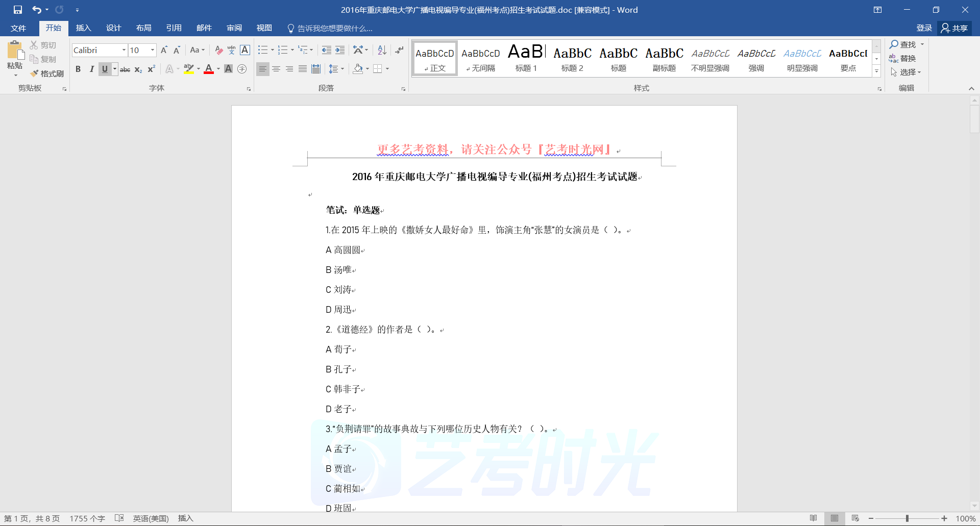The width and height of the screenshot is (980, 526).
Task: Click the Clear Formatting eraser icon
Action: tap(218, 50)
